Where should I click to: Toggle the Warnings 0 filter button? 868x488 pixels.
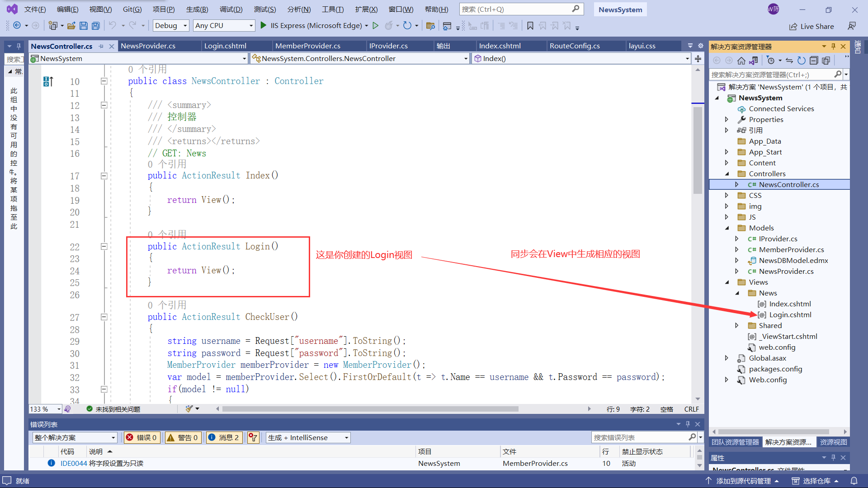tap(183, 437)
